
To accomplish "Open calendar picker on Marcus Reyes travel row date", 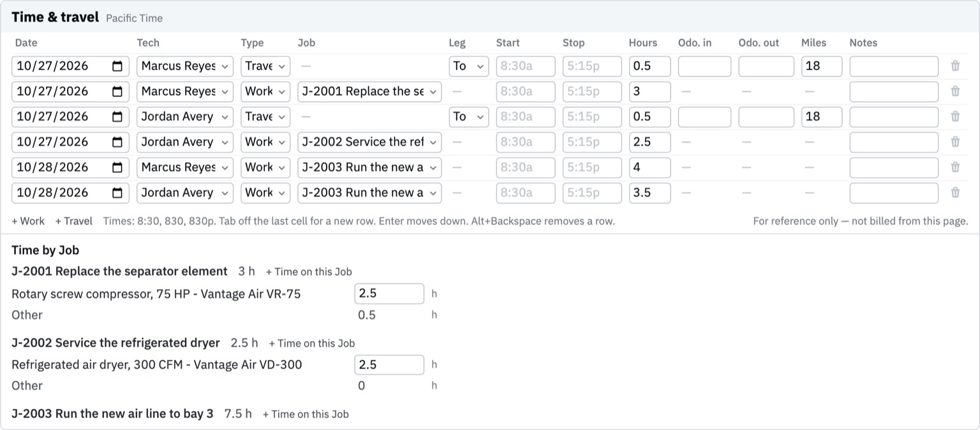I will pos(117,66).
